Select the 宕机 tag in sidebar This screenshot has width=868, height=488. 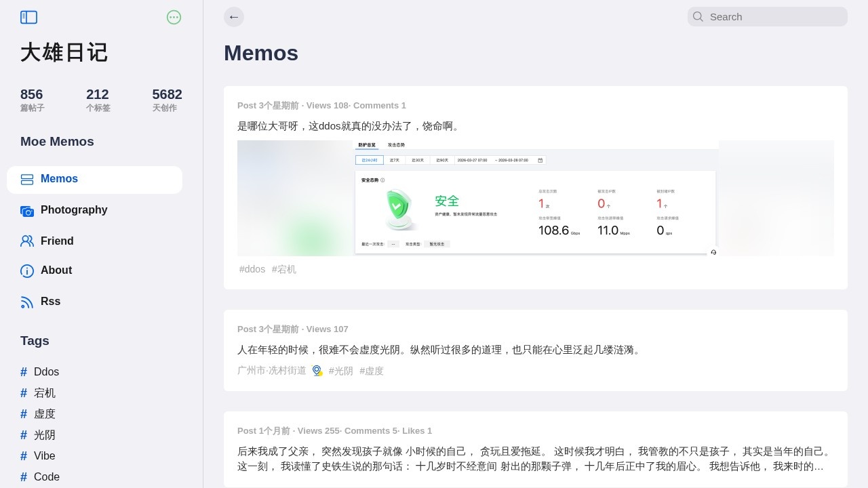(x=45, y=393)
